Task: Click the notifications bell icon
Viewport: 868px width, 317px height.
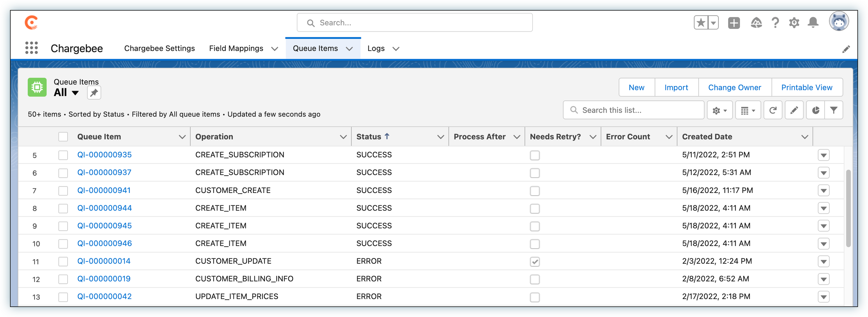Action: pos(813,23)
